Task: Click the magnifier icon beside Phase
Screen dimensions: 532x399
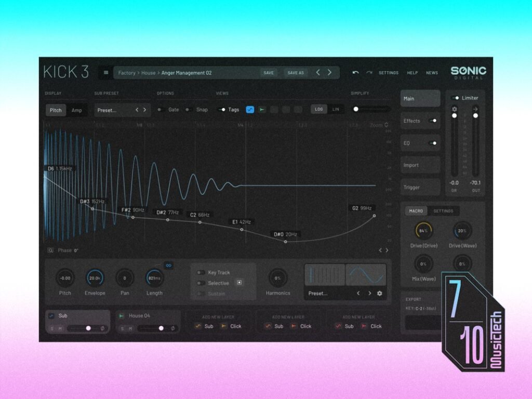Action: click(50, 250)
